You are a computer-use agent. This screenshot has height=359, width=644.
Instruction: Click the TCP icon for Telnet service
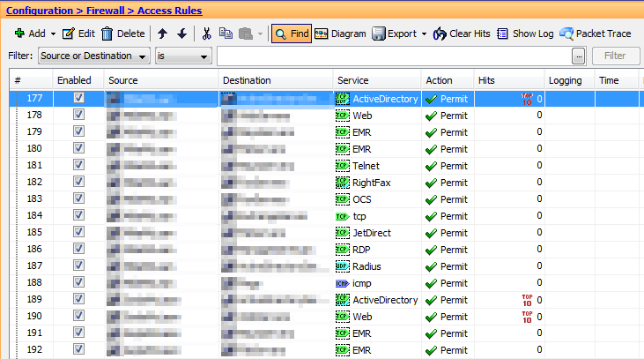pyautogui.click(x=343, y=166)
